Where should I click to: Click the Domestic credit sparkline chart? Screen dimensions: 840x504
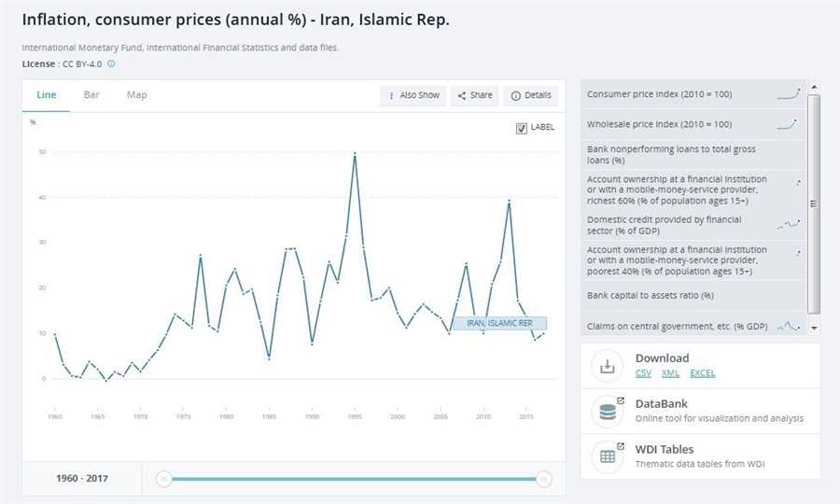tap(788, 225)
